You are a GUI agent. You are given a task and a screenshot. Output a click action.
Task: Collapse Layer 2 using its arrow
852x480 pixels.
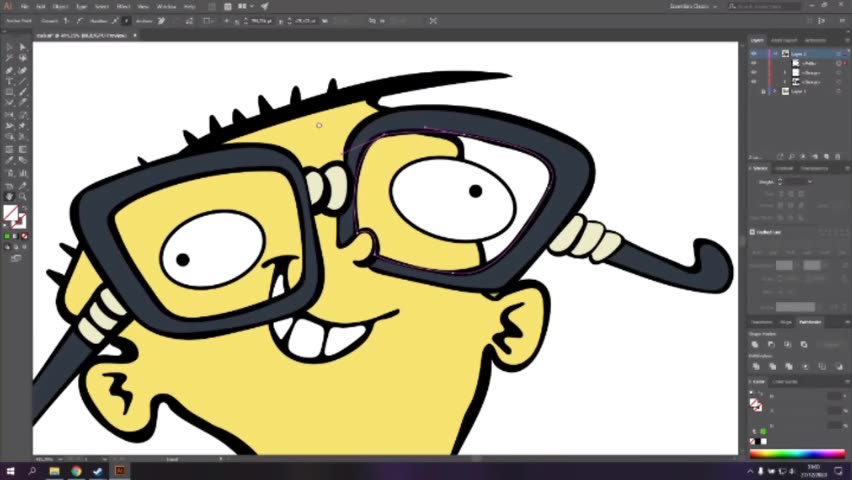[x=776, y=54]
